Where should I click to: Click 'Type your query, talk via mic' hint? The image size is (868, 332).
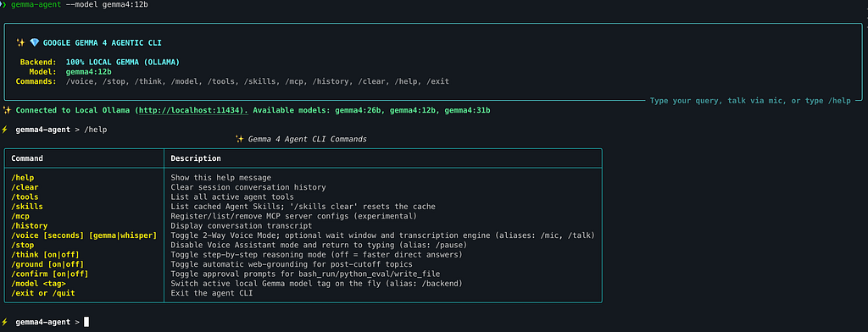[750, 101]
